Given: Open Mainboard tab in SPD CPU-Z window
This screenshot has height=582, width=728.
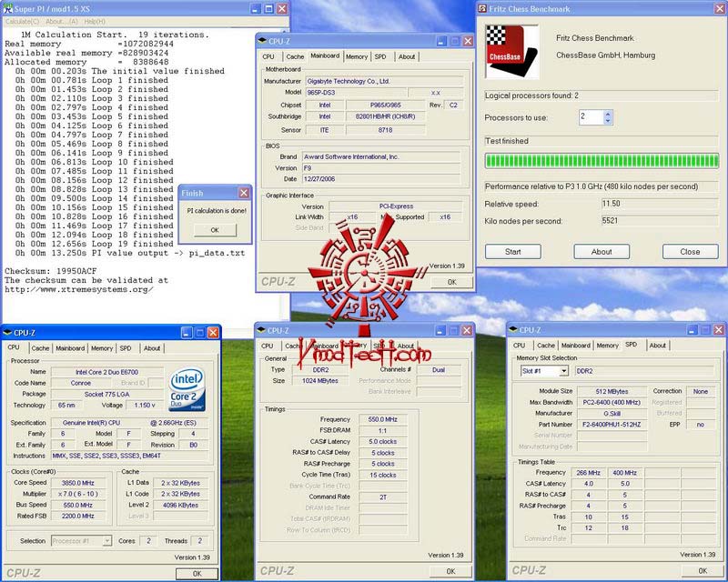Looking at the screenshot, I should click(x=576, y=346).
